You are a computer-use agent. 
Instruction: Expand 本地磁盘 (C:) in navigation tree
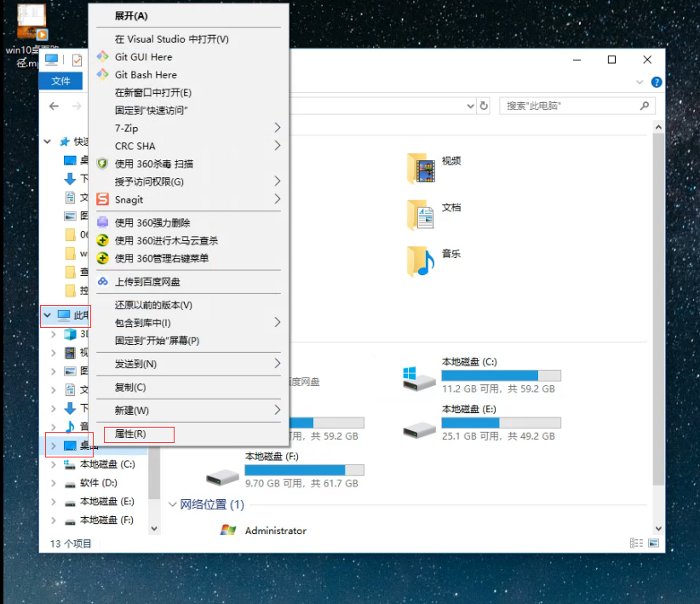click(54, 464)
